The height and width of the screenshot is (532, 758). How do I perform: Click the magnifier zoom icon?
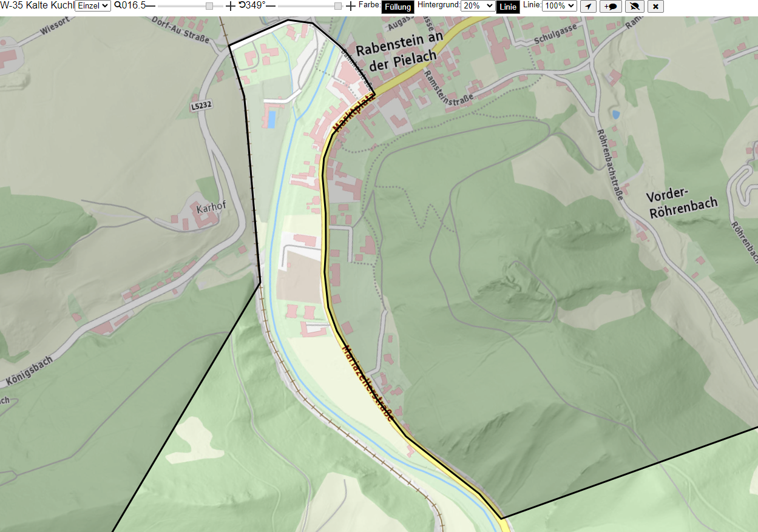118,5
